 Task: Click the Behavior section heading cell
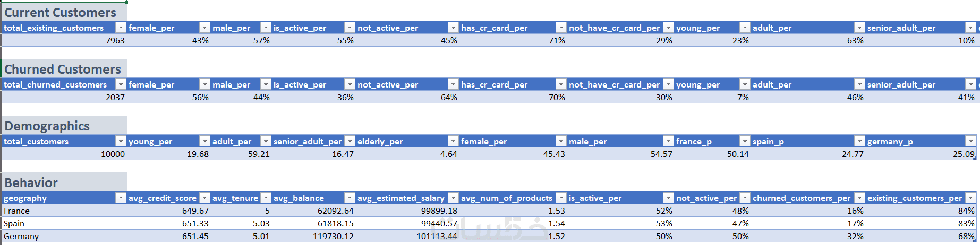tap(64, 183)
